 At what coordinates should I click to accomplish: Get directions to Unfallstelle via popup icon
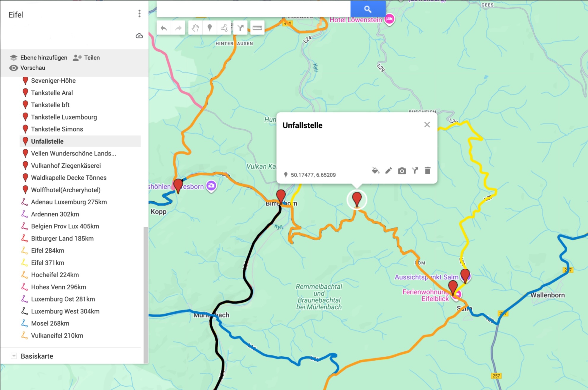pyautogui.click(x=415, y=171)
